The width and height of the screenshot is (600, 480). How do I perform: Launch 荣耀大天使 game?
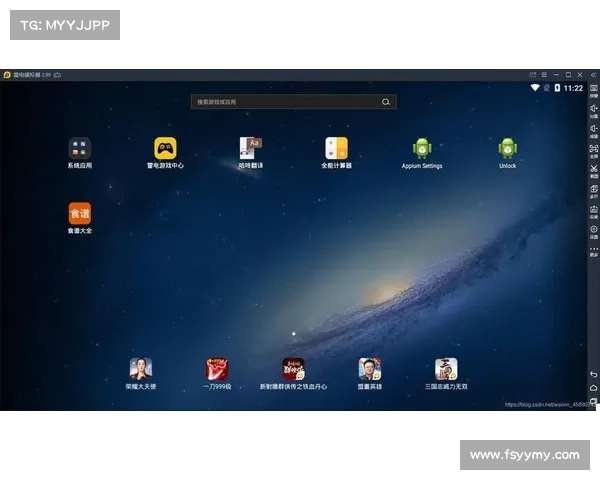click(141, 369)
